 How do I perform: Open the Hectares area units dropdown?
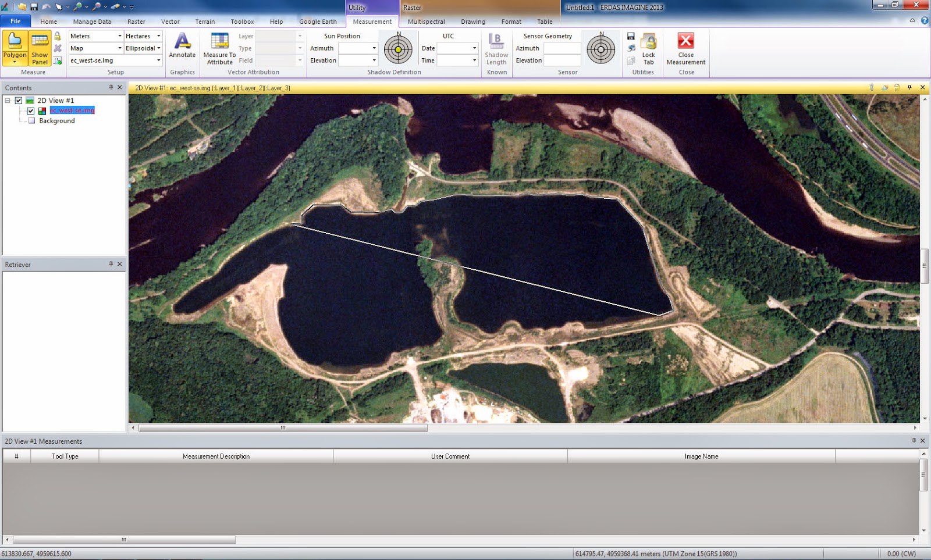tap(158, 36)
